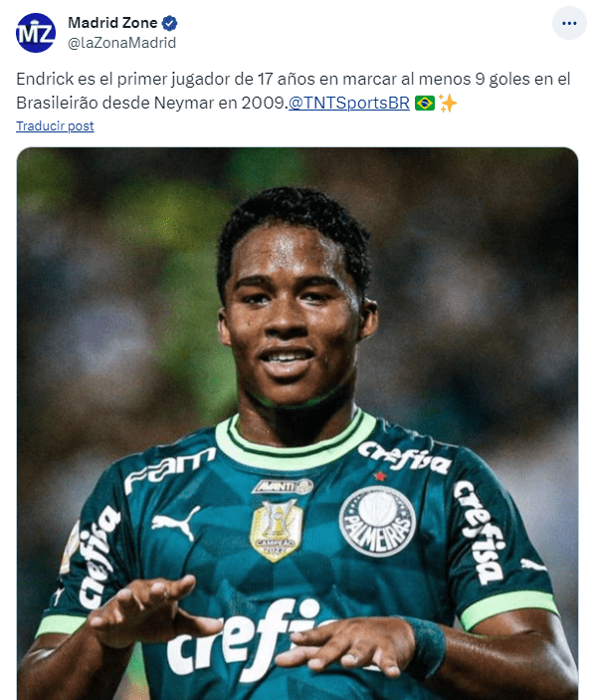The width and height of the screenshot is (595, 700).
Task: Open the Endrick photo in the post
Action: click(297, 423)
